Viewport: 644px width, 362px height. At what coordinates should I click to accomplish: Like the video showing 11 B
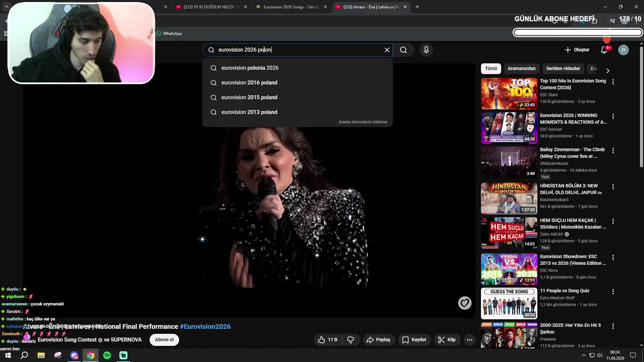(327, 340)
